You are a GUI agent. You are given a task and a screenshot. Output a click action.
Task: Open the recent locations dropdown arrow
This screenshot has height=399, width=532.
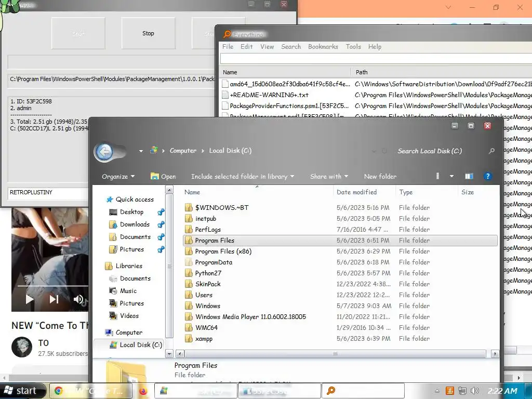[x=141, y=151]
